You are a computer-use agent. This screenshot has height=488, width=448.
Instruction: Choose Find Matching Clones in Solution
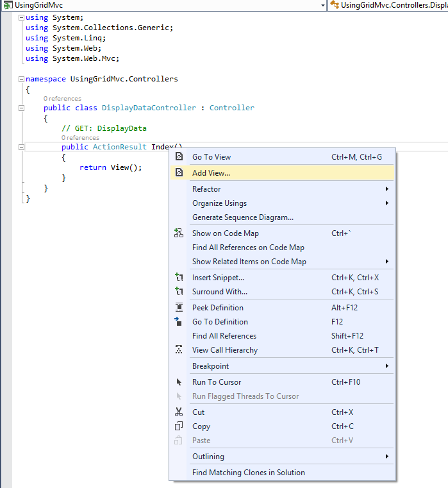pyautogui.click(x=283, y=473)
